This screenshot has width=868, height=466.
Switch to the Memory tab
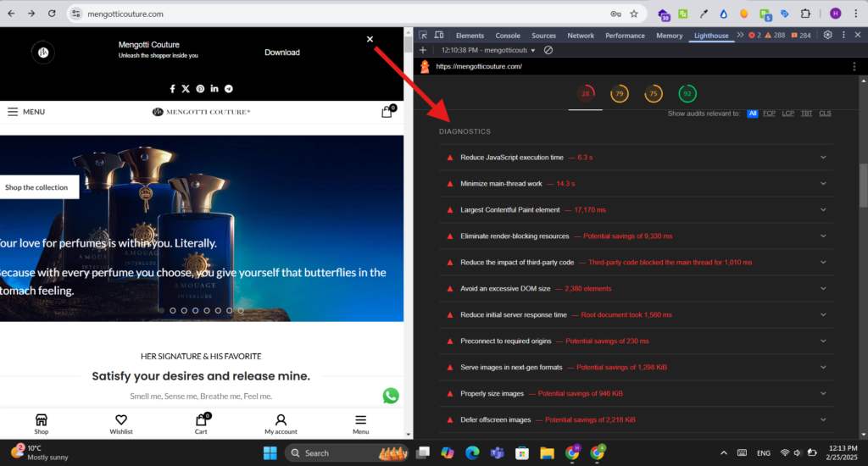(670, 36)
